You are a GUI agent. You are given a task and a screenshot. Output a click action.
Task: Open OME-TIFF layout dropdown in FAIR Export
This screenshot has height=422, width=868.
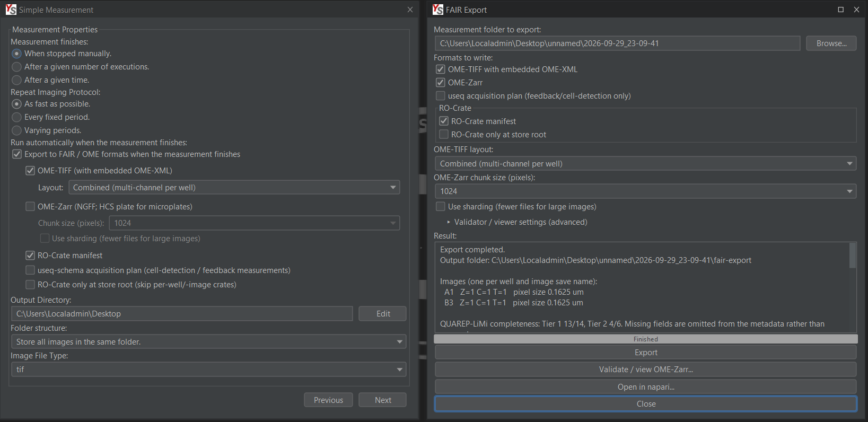(645, 164)
